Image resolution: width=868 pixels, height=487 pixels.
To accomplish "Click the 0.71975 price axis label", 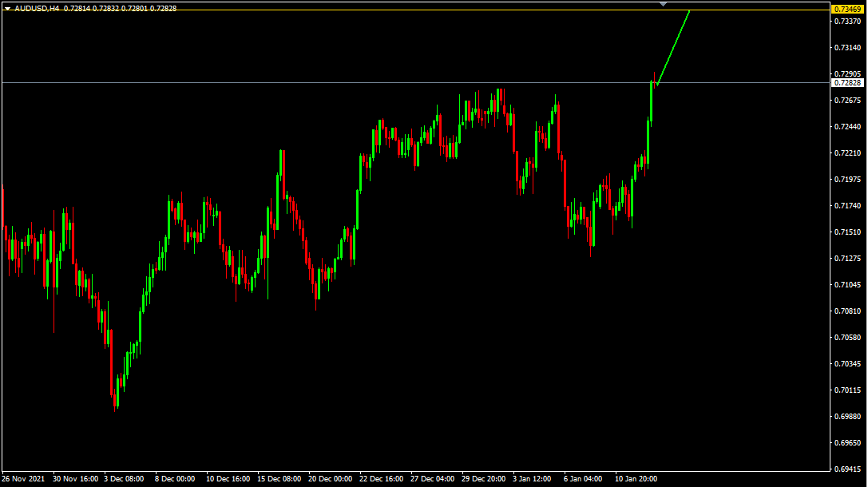I will pyautogui.click(x=847, y=180).
